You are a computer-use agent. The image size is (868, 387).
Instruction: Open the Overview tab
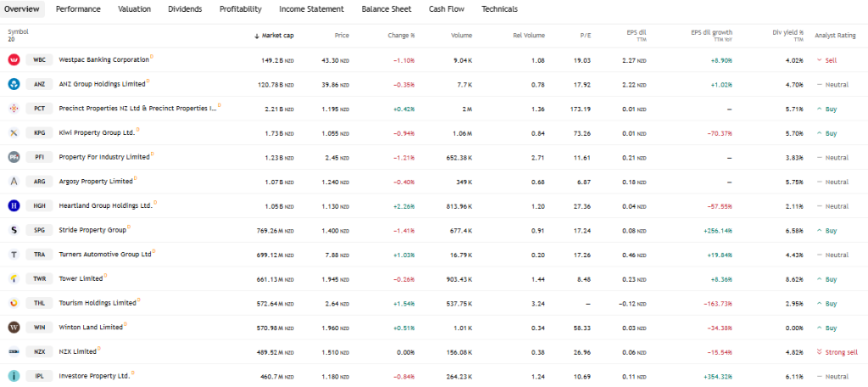pos(21,8)
